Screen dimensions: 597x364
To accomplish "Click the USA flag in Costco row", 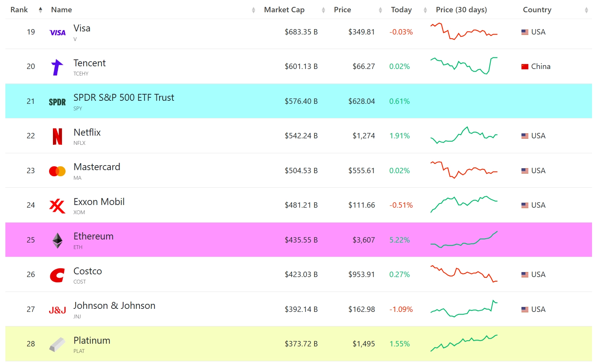I will pyautogui.click(x=525, y=275).
